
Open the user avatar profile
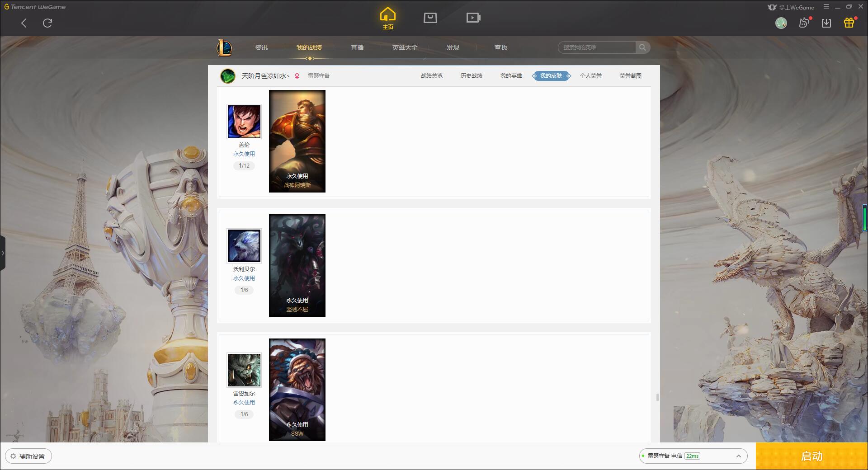(x=781, y=23)
